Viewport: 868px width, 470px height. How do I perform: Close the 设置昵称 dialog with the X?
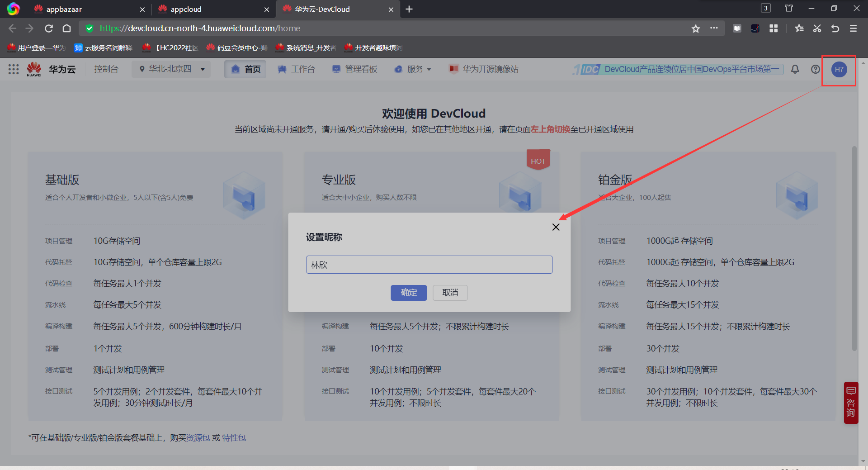point(556,227)
